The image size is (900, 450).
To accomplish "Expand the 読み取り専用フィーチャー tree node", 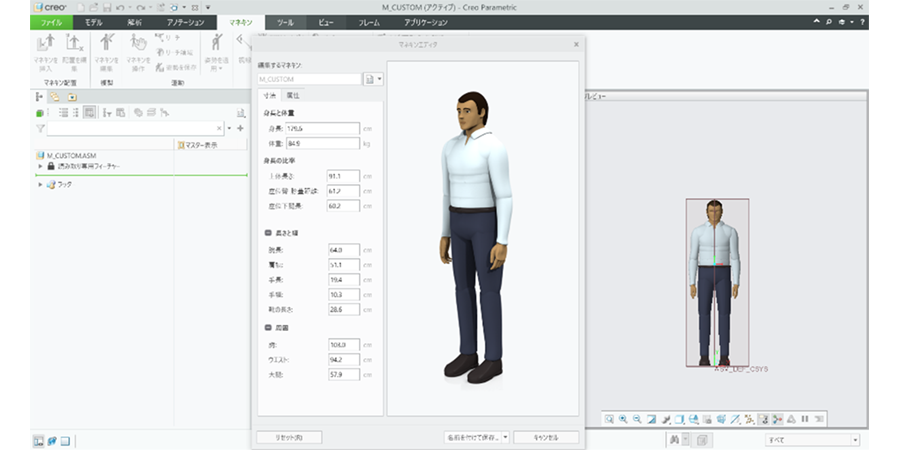I will (x=41, y=166).
